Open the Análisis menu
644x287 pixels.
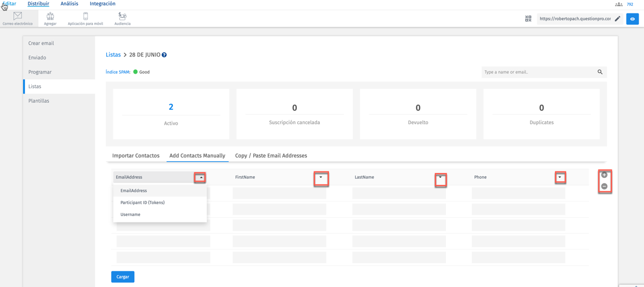point(69,4)
